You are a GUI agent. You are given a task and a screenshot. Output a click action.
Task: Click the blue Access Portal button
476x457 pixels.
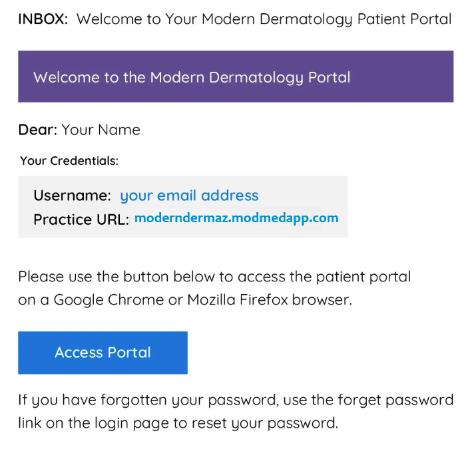coord(103,353)
